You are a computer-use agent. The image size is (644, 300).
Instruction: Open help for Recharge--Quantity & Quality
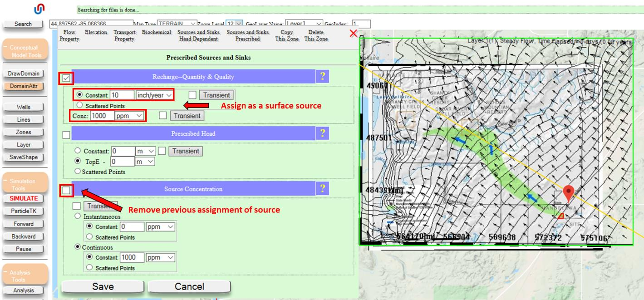pyautogui.click(x=322, y=76)
